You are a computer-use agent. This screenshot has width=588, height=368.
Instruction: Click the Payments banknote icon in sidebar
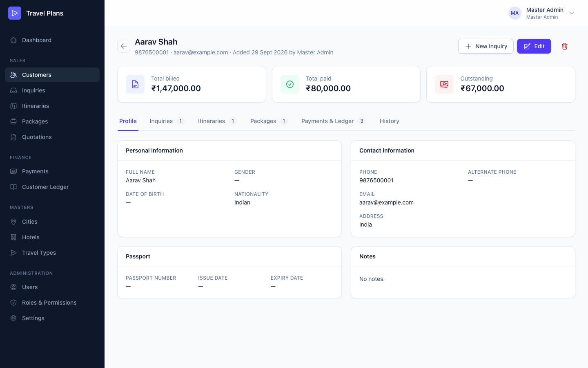[13, 171]
